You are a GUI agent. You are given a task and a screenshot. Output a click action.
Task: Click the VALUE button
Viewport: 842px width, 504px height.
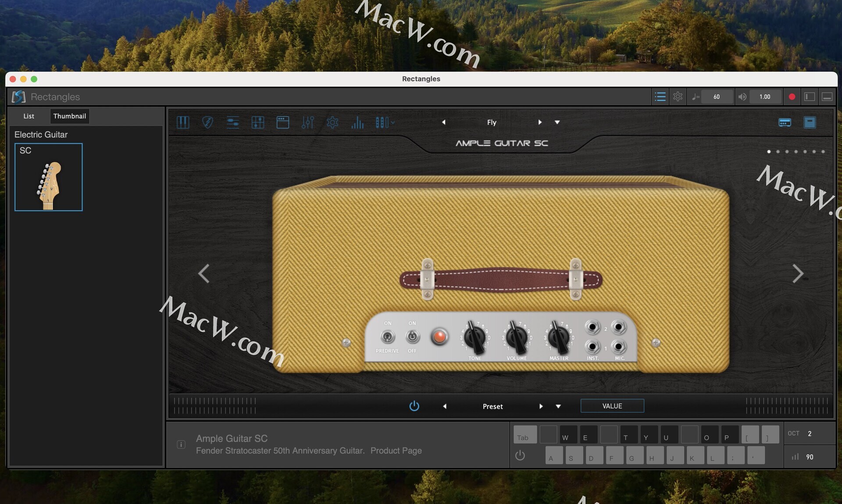(612, 406)
